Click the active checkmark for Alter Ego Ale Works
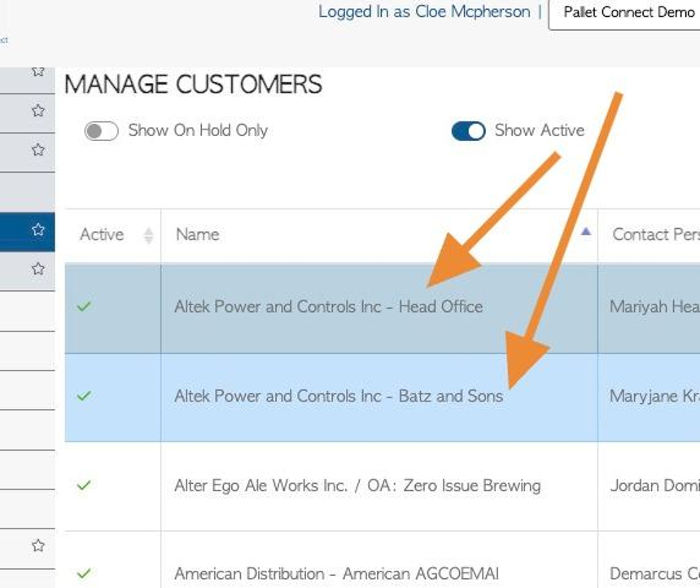700x588 pixels. coord(84,485)
